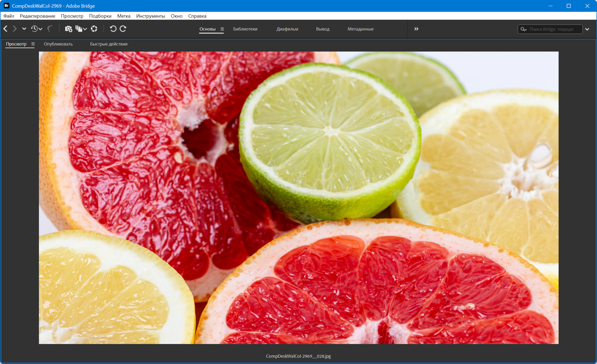Open the Опубликовать panel tab
The height and width of the screenshot is (364, 597).
pyautogui.click(x=58, y=44)
